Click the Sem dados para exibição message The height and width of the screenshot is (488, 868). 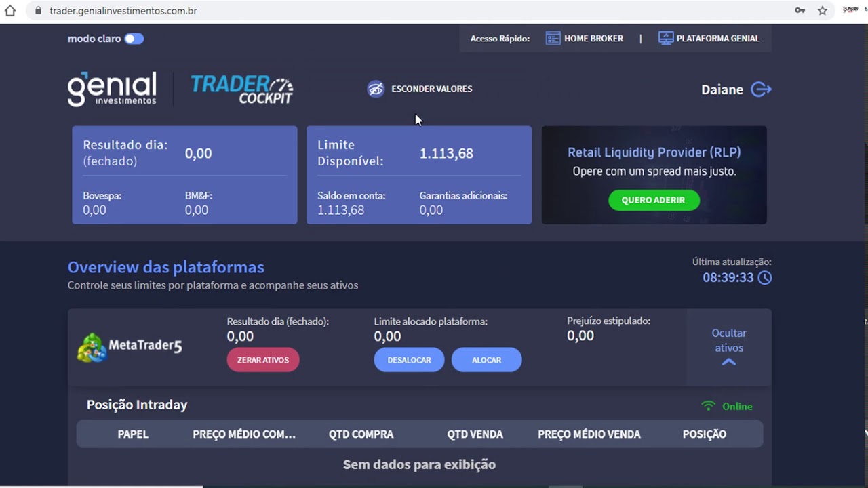(419, 465)
